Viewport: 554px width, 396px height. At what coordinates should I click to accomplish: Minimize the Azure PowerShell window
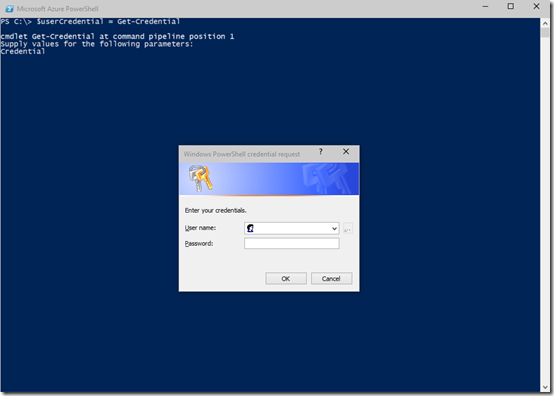(485, 6)
